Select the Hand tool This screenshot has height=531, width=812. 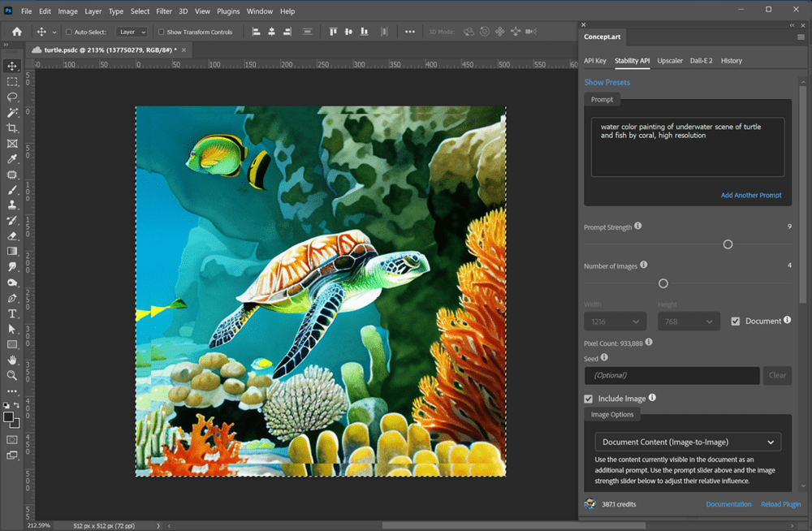pos(12,360)
